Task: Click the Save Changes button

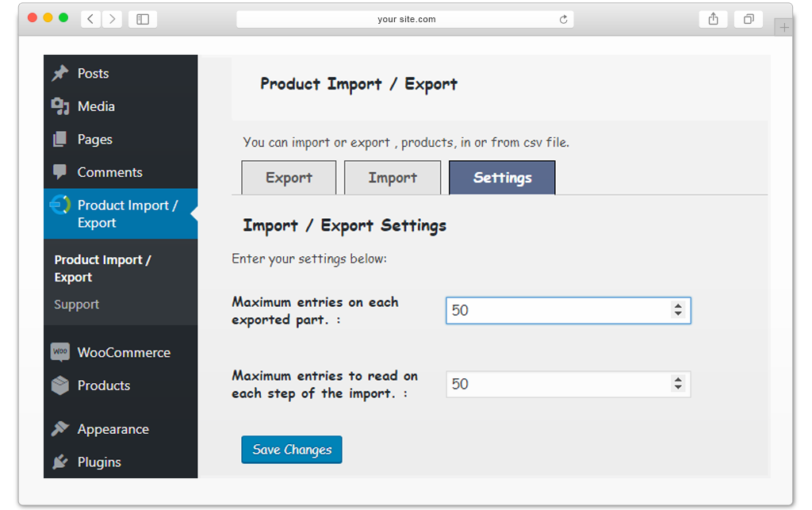Action: 292,450
